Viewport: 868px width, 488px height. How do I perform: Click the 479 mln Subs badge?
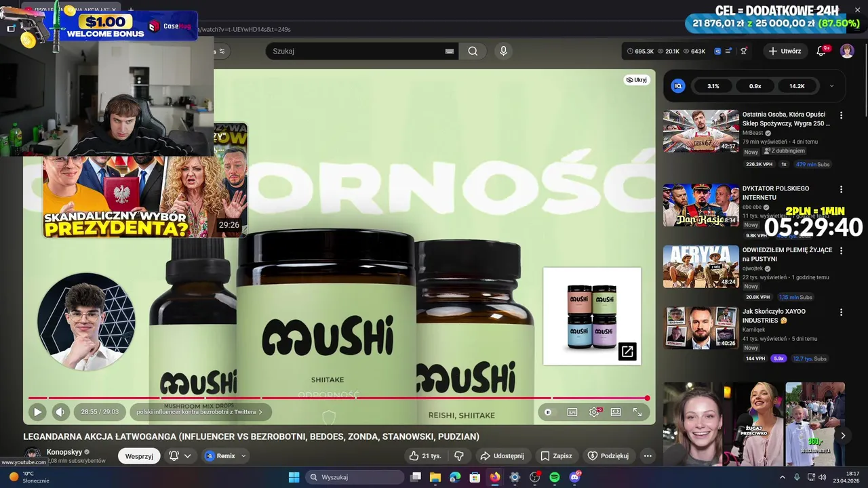[x=812, y=164]
